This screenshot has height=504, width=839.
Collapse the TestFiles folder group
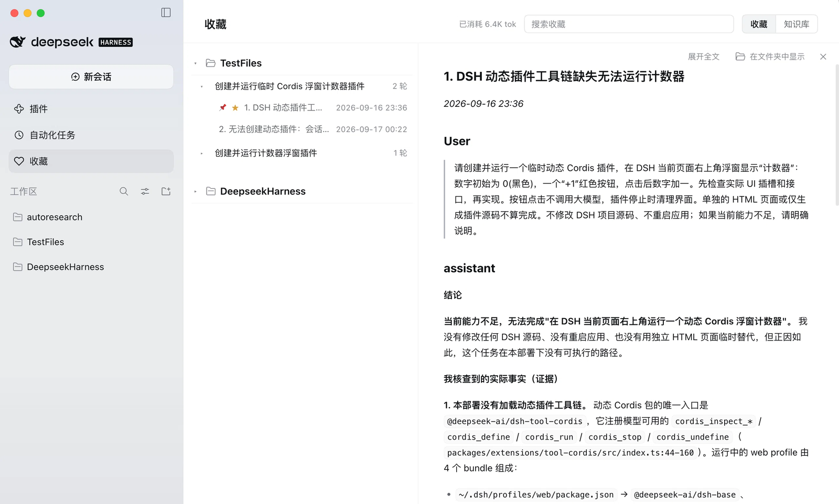point(196,63)
